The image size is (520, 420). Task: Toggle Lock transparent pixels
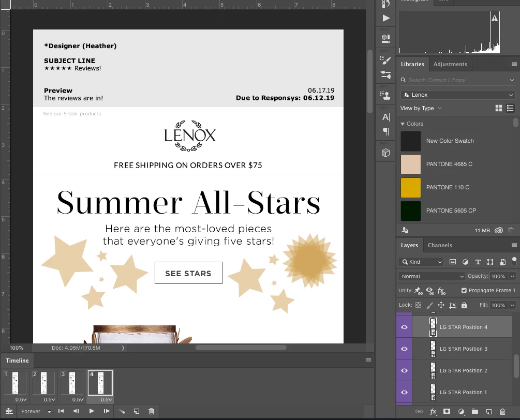click(x=419, y=305)
